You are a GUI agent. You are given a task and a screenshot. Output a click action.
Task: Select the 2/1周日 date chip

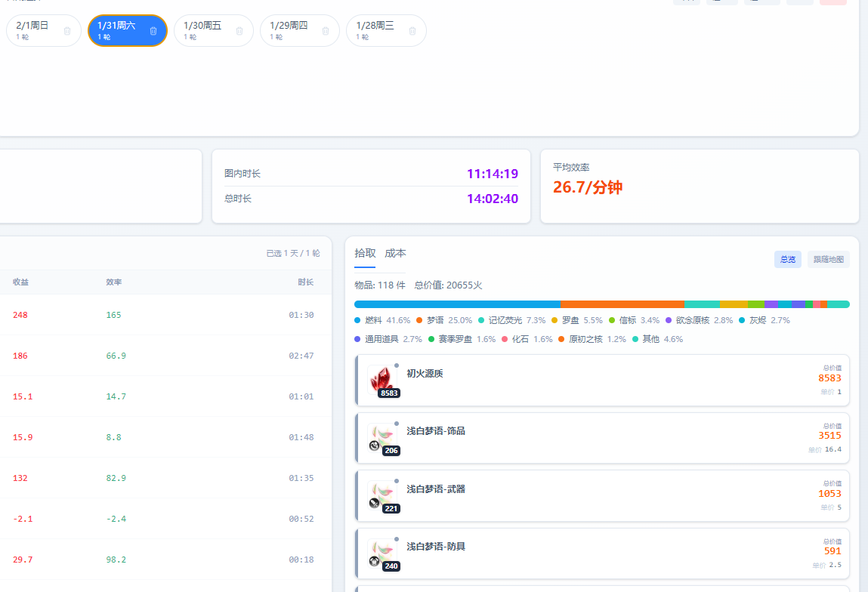point(34,30)
